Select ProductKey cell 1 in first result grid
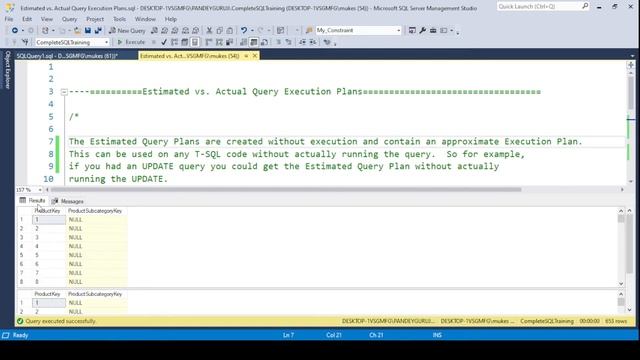 [49, 220]
